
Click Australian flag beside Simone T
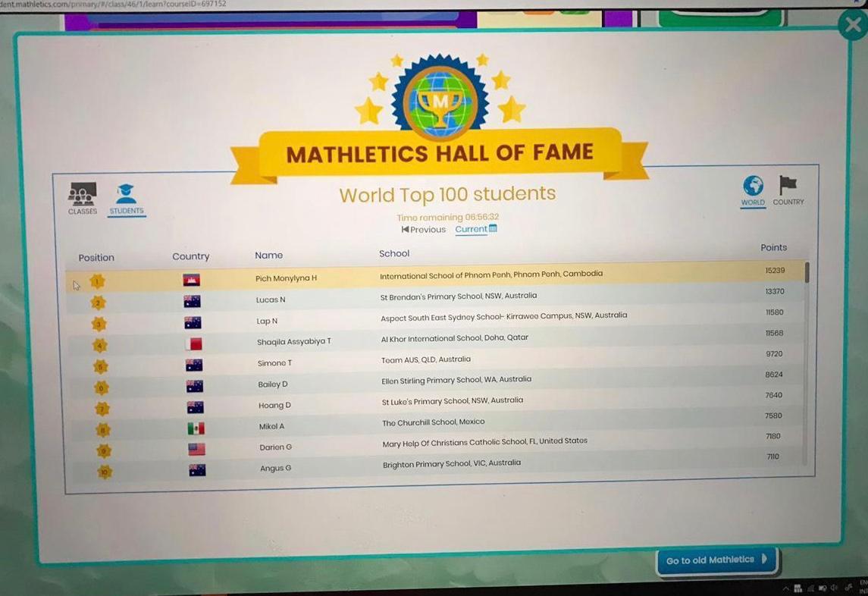[194, 365]
